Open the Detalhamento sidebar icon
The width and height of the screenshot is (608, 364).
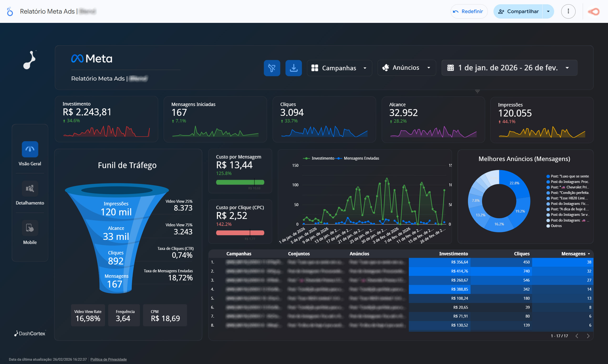[30, 189]
